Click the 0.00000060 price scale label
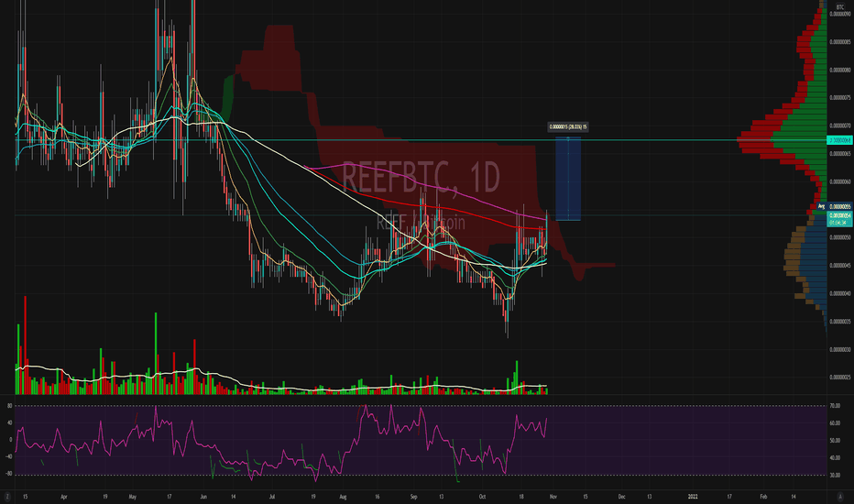The width and height of the screenshot is (854, 504). [x=840, y=181]
